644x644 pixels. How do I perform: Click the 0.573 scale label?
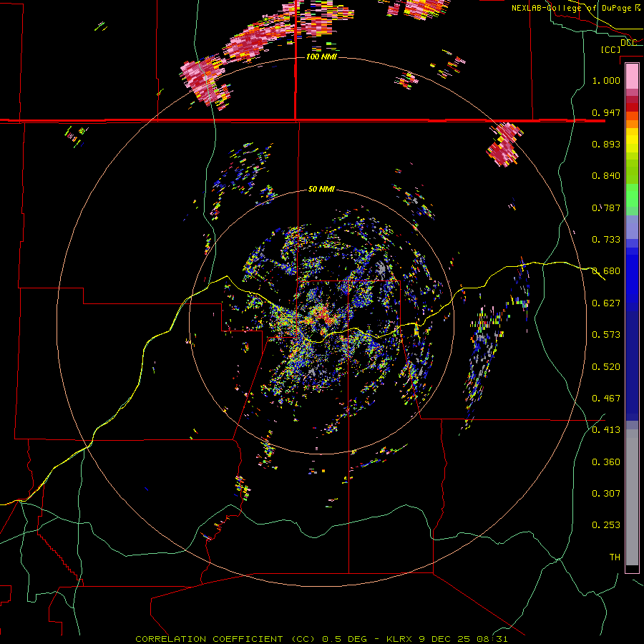(x=606, y=335)
